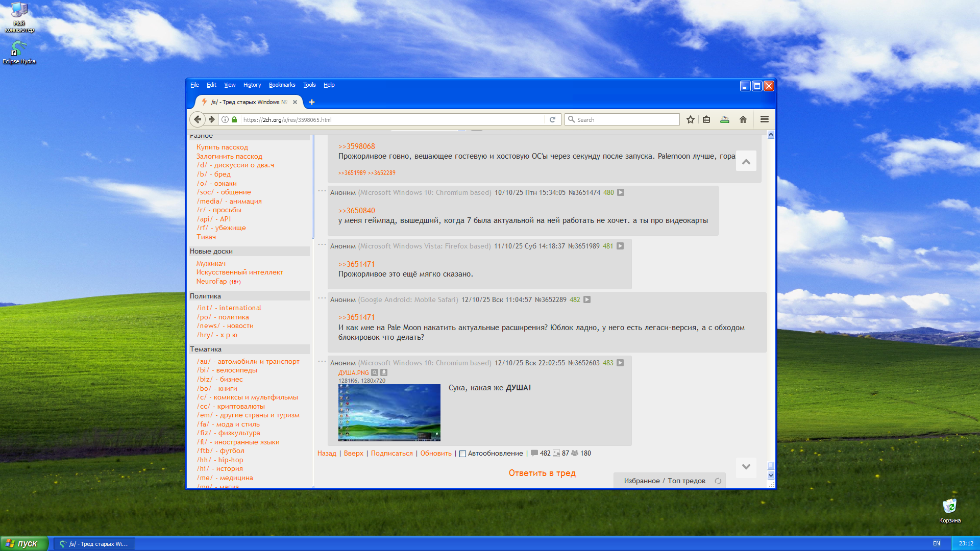Go to browser home page
Screen dimensions: 980x551
point(743,119)
